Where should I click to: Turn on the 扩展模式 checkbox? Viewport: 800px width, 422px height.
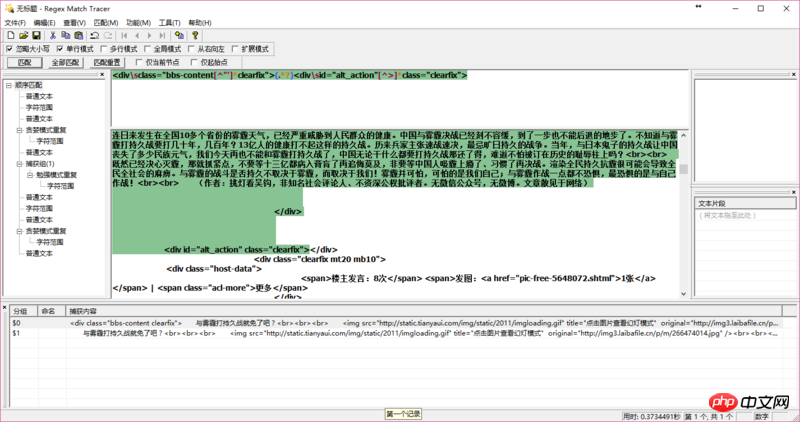235,49
